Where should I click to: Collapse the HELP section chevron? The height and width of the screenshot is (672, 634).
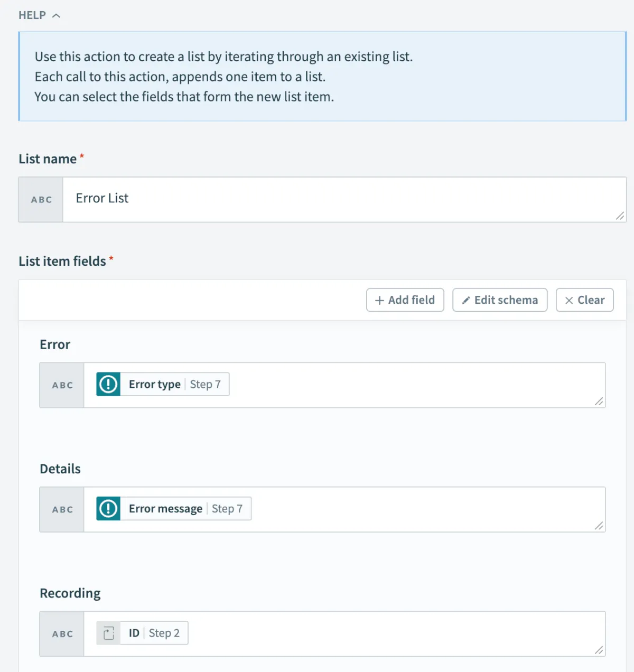point(56,16)
